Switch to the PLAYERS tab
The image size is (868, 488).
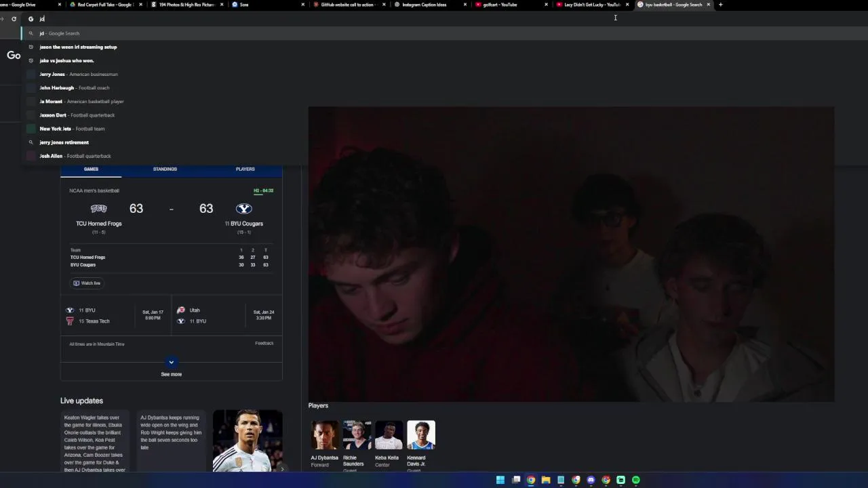point(245,169)
